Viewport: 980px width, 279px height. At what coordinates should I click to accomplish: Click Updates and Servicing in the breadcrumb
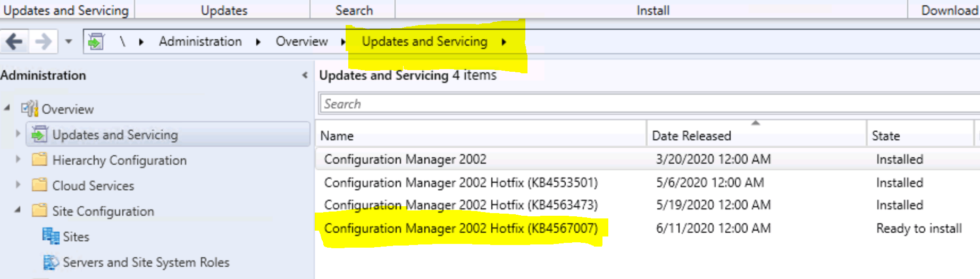coord(424,41)
